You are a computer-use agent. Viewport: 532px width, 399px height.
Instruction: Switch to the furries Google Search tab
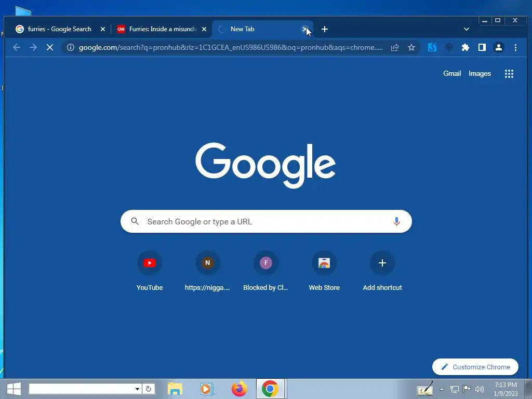pos(60,29)
